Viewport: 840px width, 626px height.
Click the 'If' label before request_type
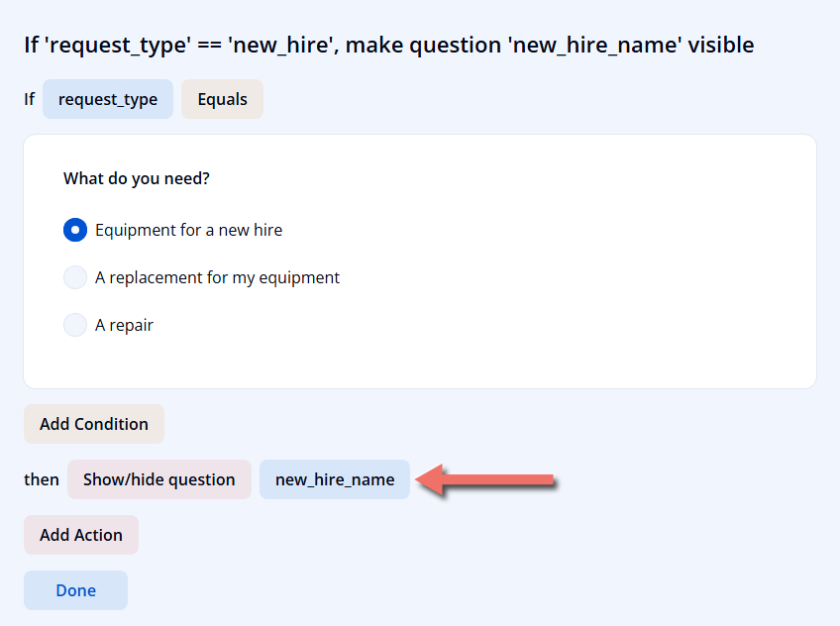coord(29,99)
